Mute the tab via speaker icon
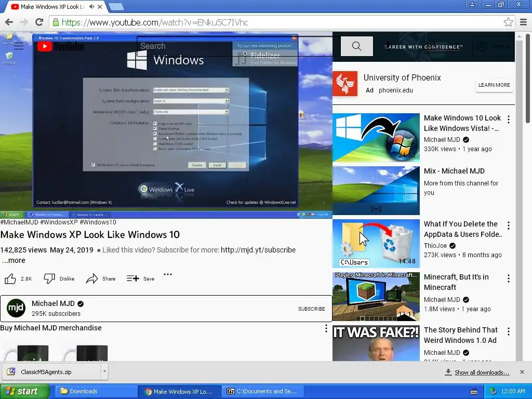The width and height of the screenshot is (532, 399). 92,6
